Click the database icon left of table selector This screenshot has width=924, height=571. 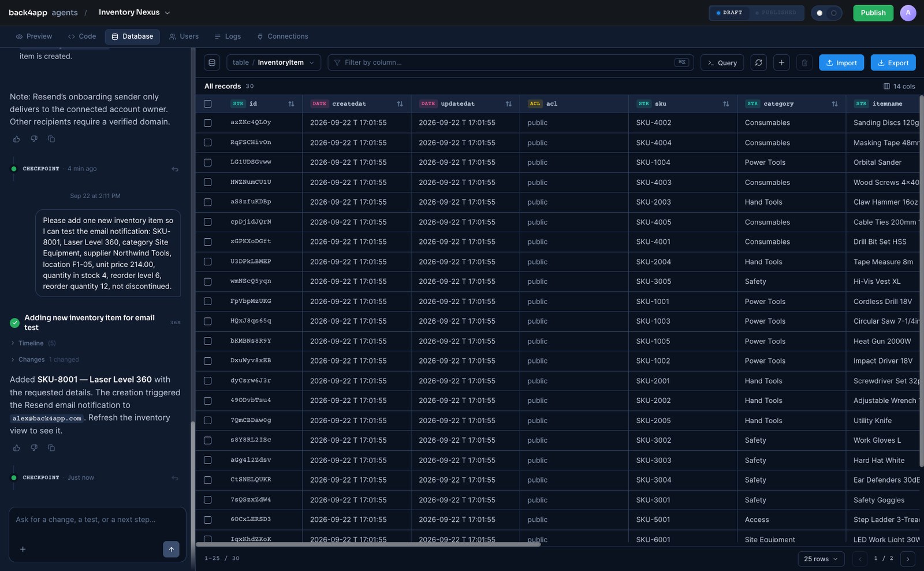[212, 62]
